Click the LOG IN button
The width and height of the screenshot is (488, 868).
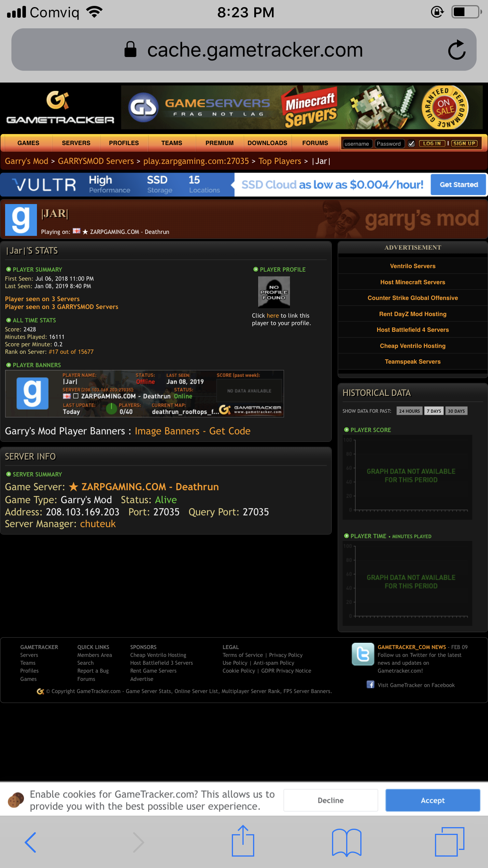[x=432, y=143]
